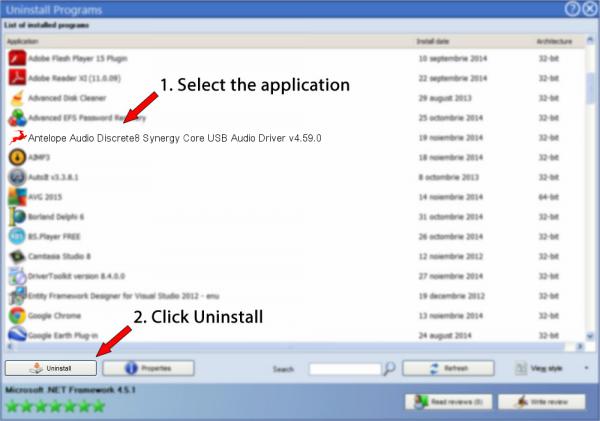Open the Properties button

148,368
